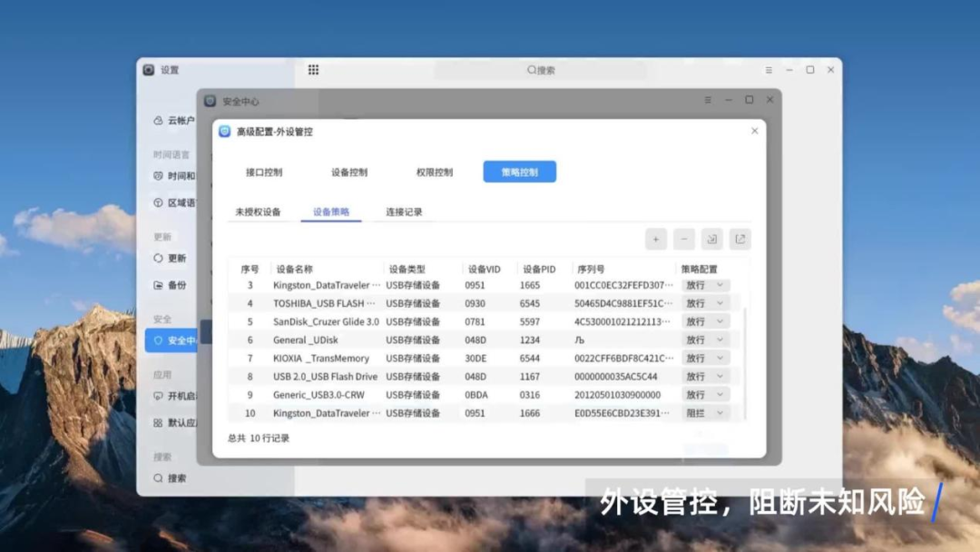980x552 pixels.
Task: Switch to the 接口控制 tab
Action: pos(264,172)
